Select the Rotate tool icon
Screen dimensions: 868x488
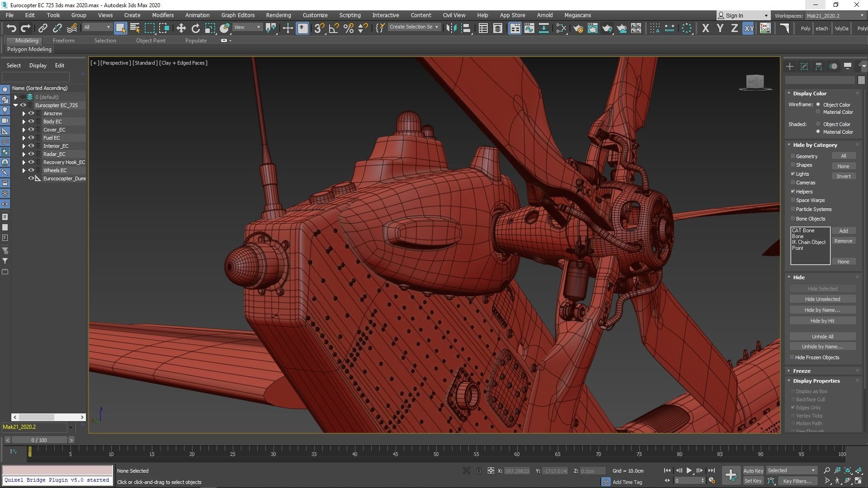tap(195, 28)
